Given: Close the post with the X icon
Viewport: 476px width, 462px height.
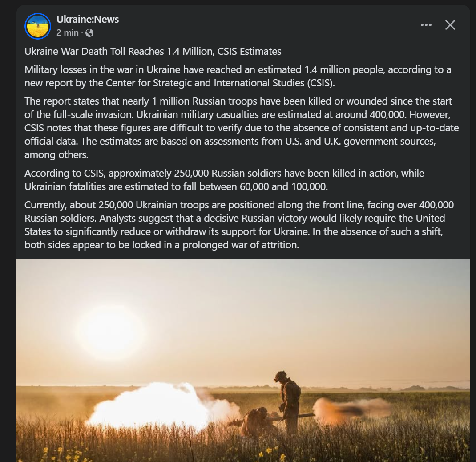Looking at the screenshot, I should 450,25.
